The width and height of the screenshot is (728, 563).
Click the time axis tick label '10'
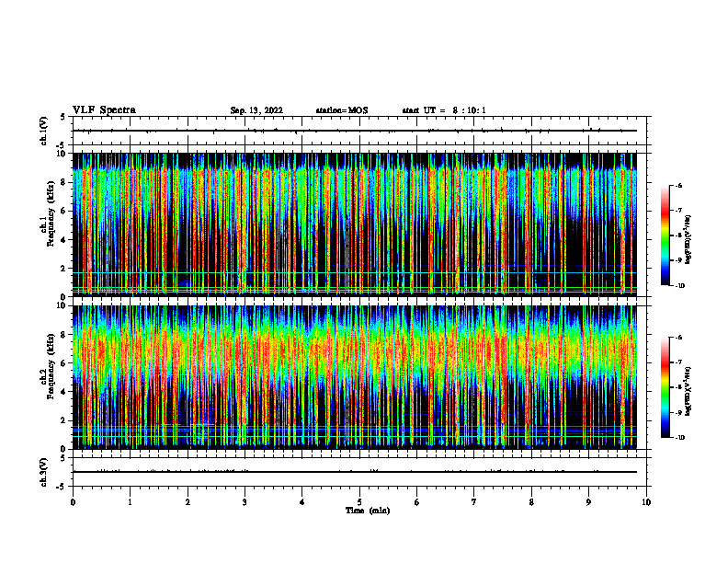pos(646,502)
